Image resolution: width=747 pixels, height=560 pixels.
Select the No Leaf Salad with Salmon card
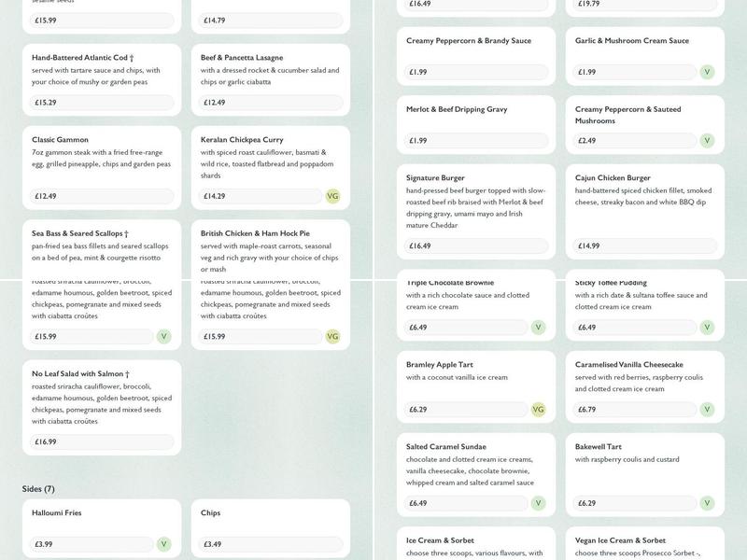pos(102,407)
